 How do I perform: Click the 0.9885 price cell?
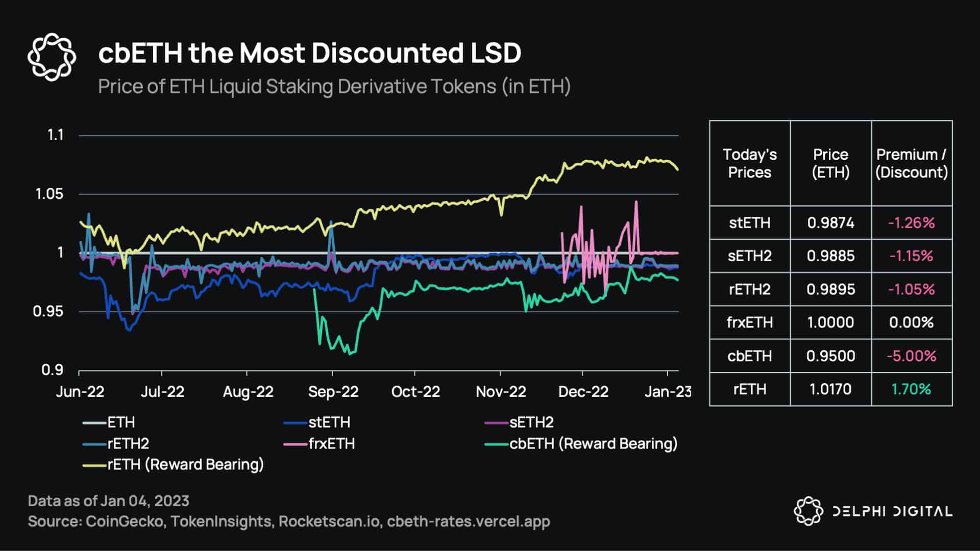(x=831, y=256)
